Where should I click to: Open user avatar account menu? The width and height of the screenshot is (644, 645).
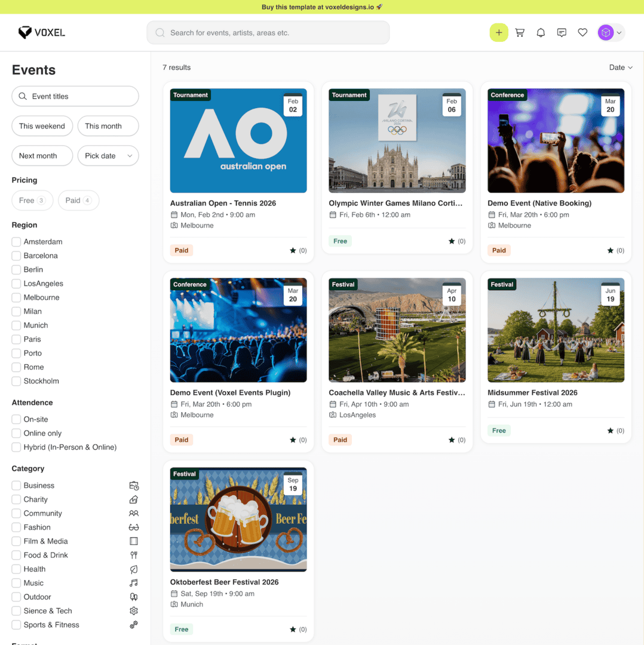[x=611, y=33]
